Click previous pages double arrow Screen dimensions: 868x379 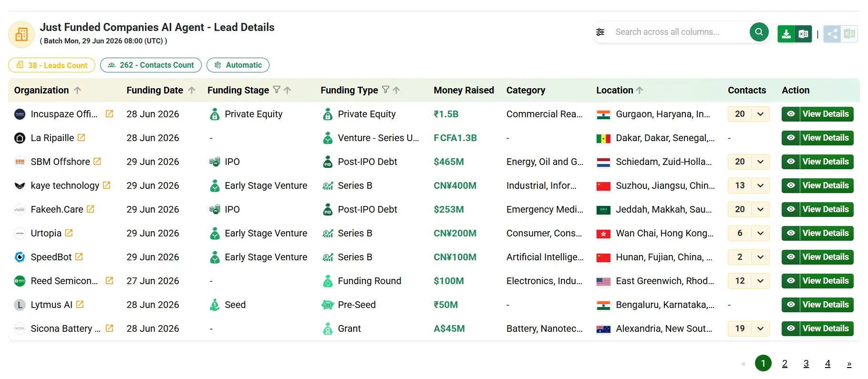pyautogui.click(x=743, y=364)
